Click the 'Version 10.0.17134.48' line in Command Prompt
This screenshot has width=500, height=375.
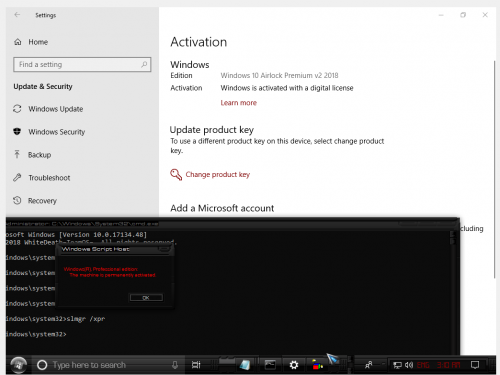(x=76, y=235)
